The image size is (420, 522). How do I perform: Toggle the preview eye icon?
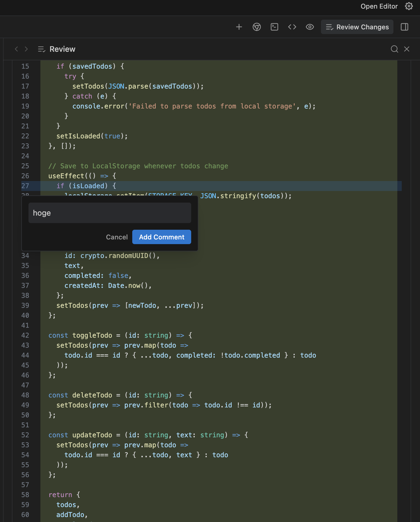(310, 27)
